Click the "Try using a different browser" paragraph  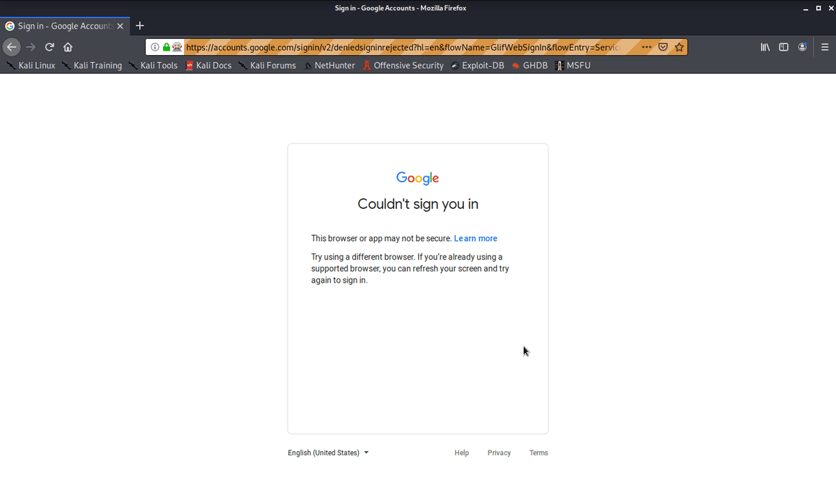click(411, 269)
